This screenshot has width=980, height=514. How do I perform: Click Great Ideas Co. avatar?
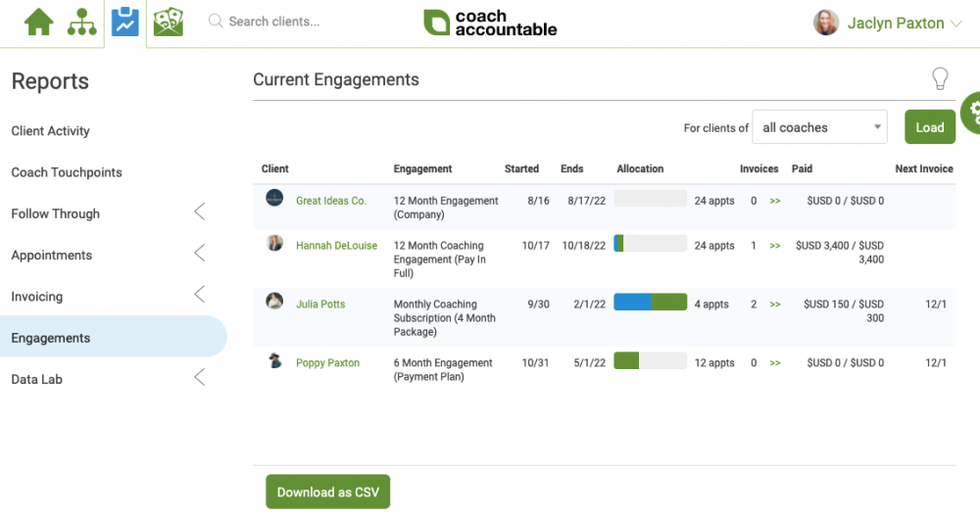point(274,198)
